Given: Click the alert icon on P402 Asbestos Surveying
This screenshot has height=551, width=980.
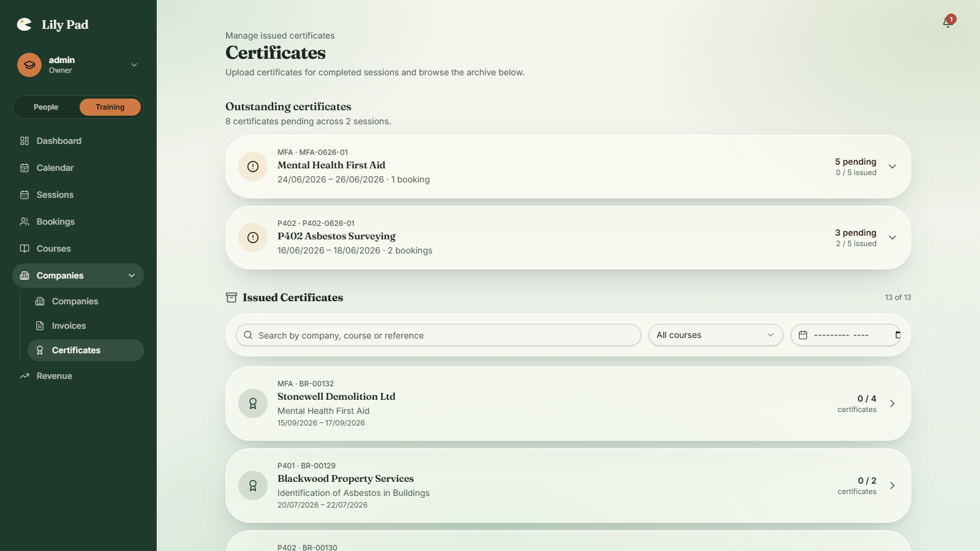Looking at the screenshot, I should [x=253, y=238].
